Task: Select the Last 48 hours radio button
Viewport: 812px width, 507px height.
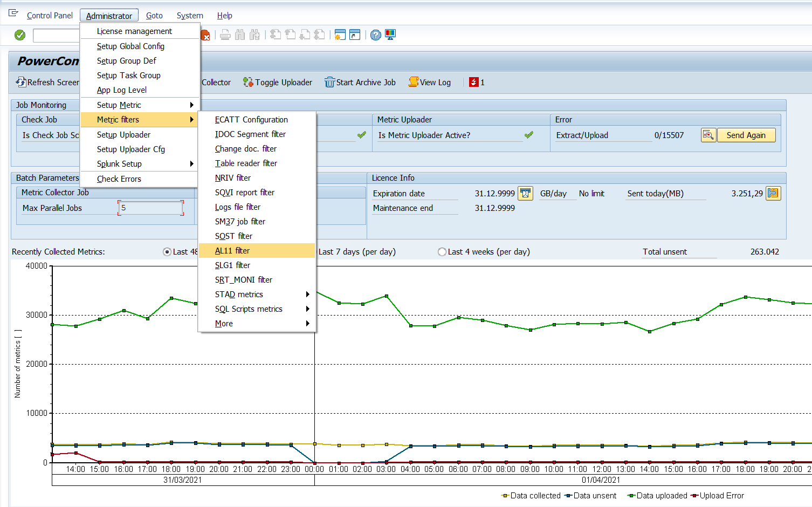Action: pos(167,252)
